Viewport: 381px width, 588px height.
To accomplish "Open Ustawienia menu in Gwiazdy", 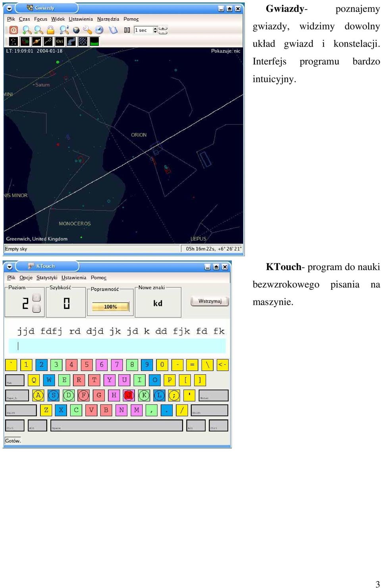I will [x=81, y=19].
